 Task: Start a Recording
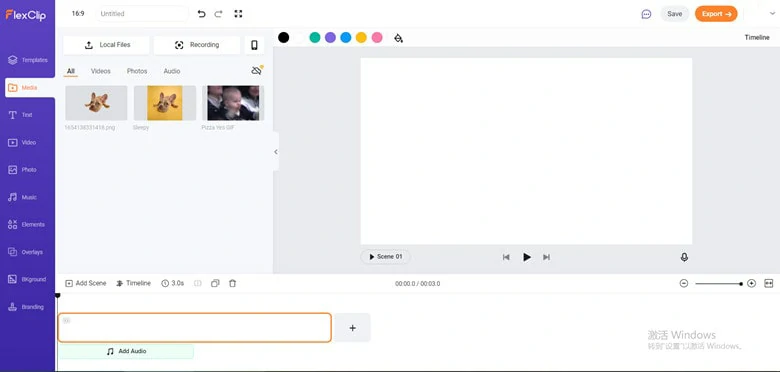point(197,45)
